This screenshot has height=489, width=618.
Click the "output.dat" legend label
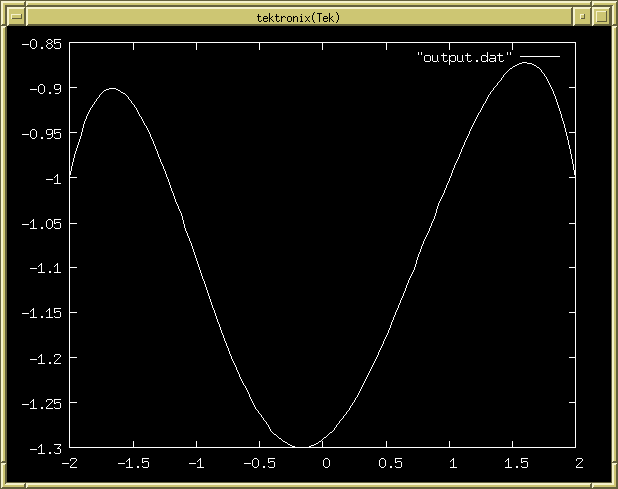(464, 59)
